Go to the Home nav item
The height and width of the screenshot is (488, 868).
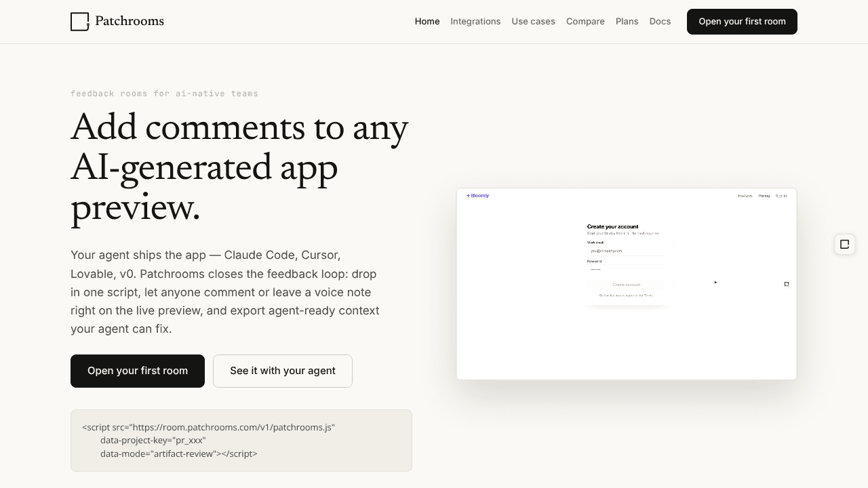427,22
